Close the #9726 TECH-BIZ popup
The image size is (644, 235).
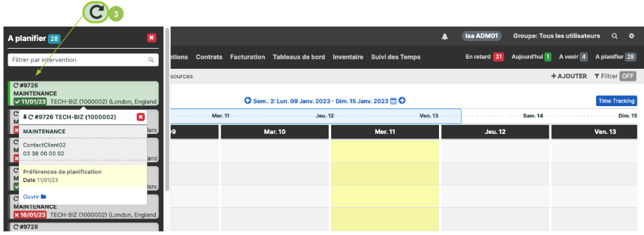pyautogui.click(x=141, y=117)
